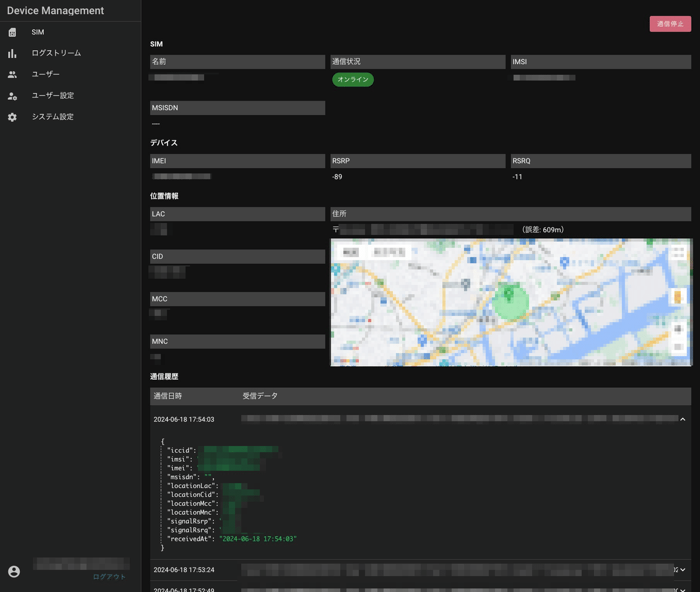Select the SIM menu item

37,32
